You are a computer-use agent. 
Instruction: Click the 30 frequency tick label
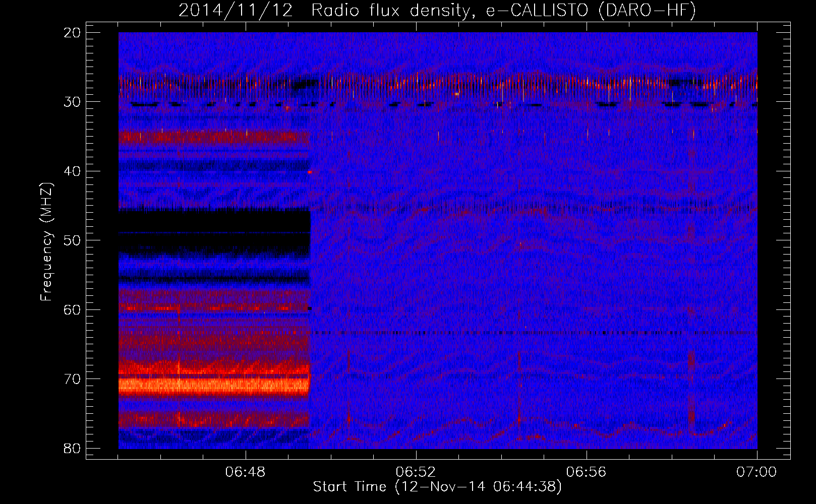click(x=73, y=102)
